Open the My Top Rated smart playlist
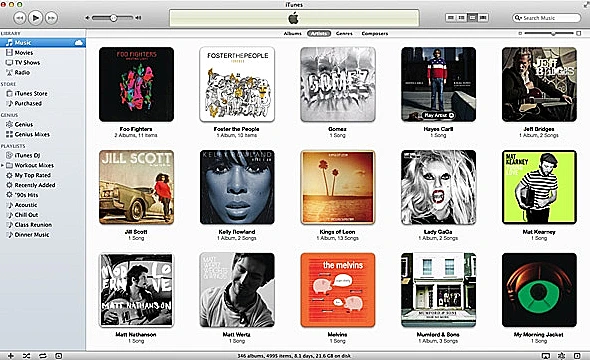The width and height of the screenshot is (590, 360). (x=32, y=175)
